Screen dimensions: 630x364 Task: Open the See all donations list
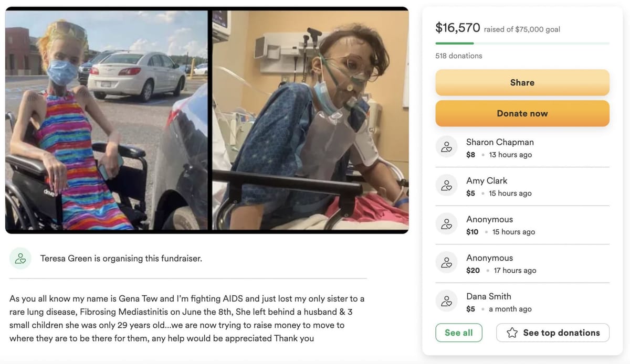coord(459,333)
